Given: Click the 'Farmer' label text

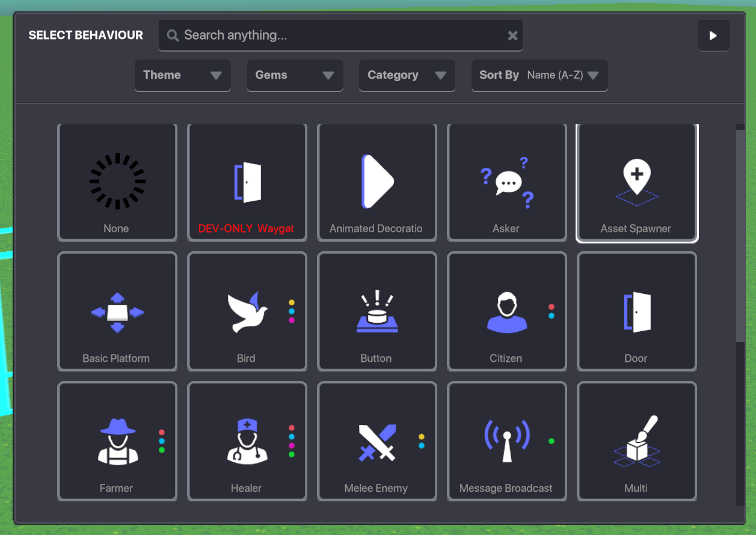Looking at the screenshot, I should pyautogui.click(x=116, y=488).
